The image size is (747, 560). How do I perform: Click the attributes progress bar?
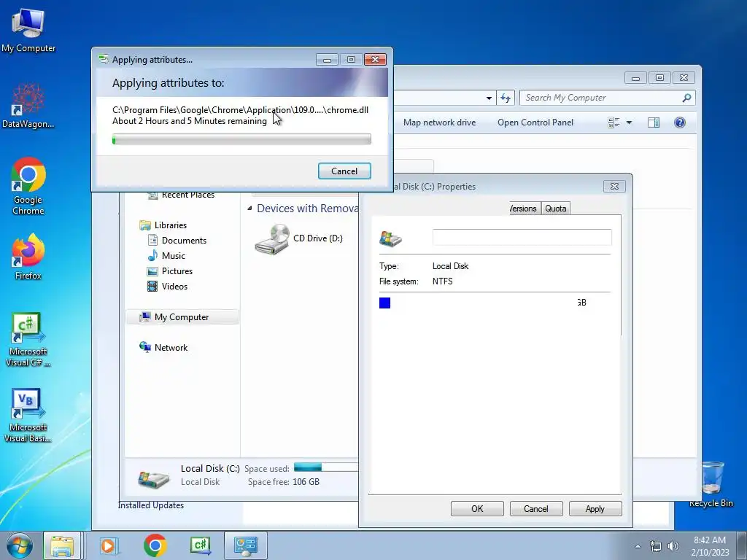241,139
